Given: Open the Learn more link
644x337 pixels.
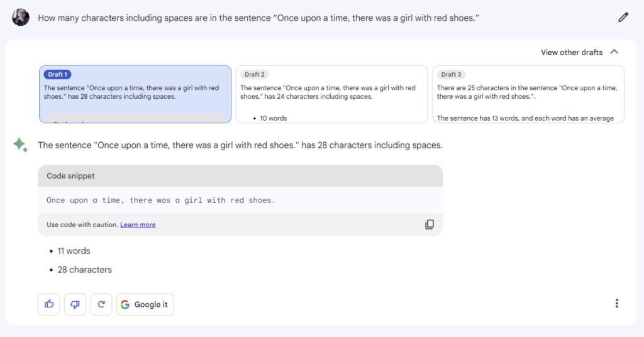Looking at the screenshot, I should [x=138, y=224].
